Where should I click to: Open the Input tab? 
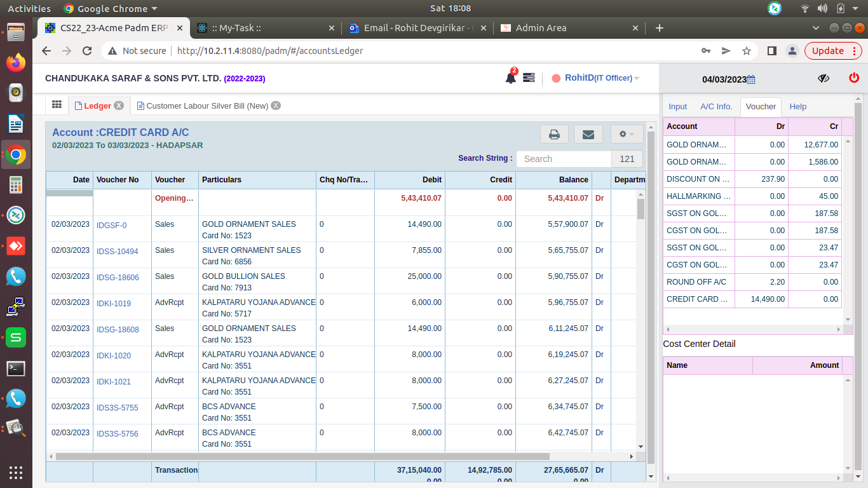point(678,107)
